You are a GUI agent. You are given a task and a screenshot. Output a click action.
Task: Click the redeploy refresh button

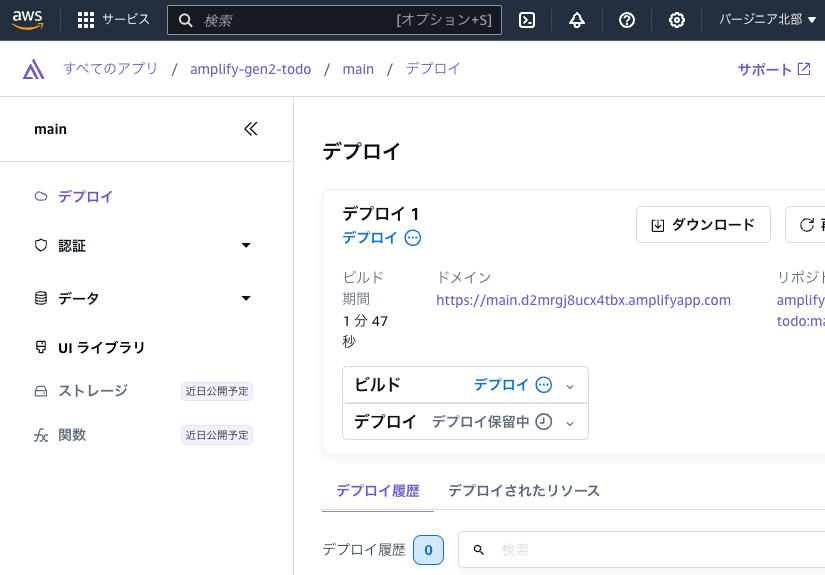click(x=805, y=225)
